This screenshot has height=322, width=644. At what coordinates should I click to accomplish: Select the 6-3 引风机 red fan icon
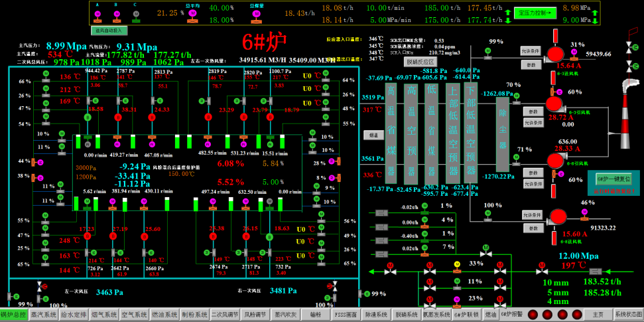point(553,104)
